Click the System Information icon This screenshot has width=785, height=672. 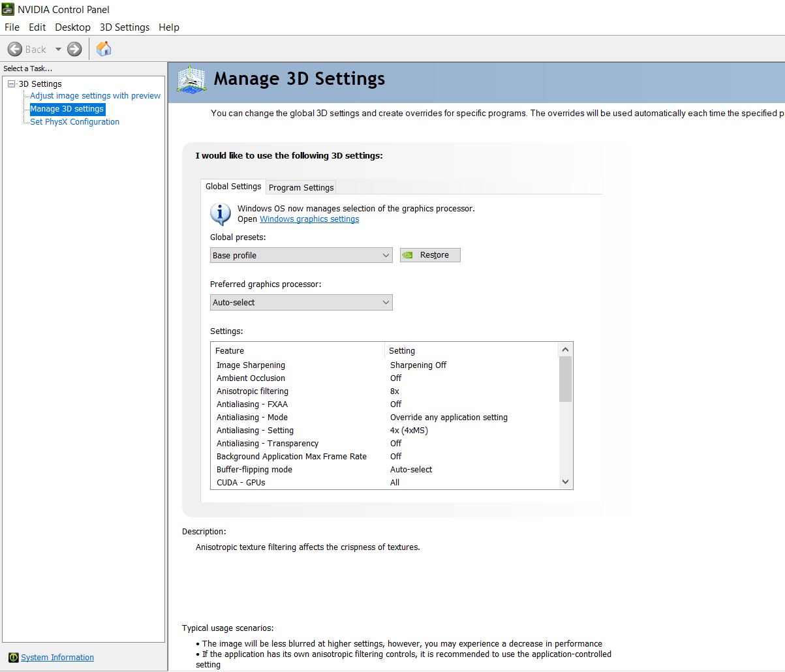pos(13,657)
